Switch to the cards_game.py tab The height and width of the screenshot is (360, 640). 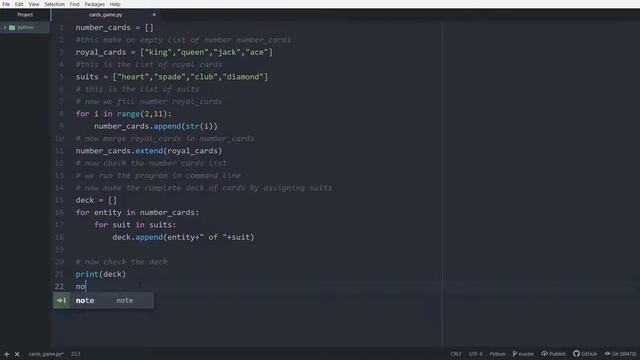[105, 15]
